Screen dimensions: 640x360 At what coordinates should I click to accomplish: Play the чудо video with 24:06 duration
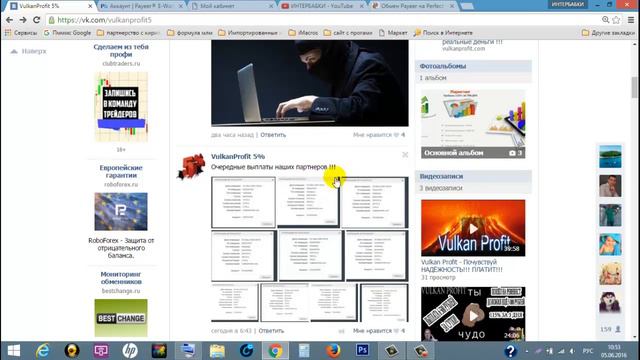(473, 313)
